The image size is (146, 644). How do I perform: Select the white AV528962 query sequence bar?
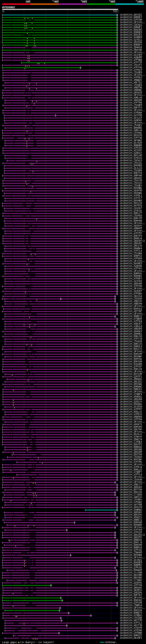[x=60, y=9]
